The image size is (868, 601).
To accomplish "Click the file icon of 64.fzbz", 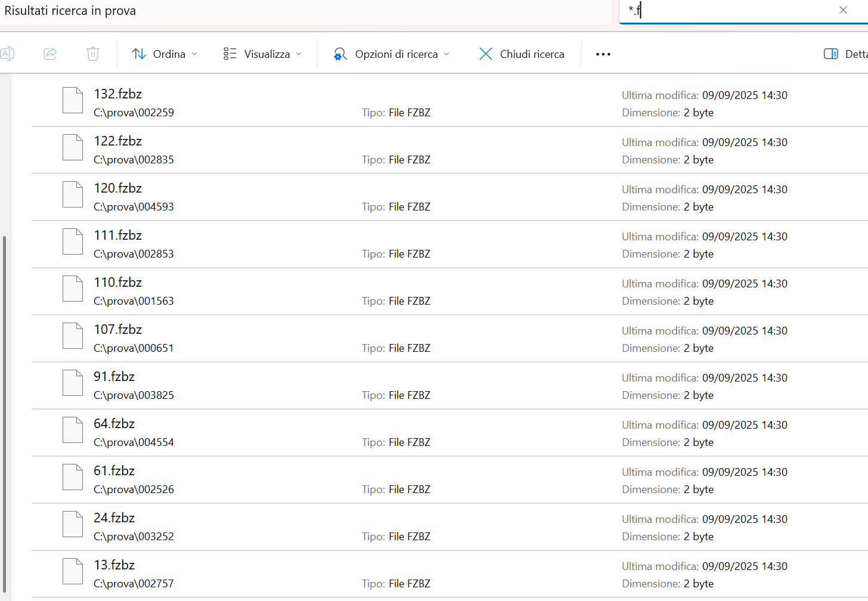I will pos(73,430).
